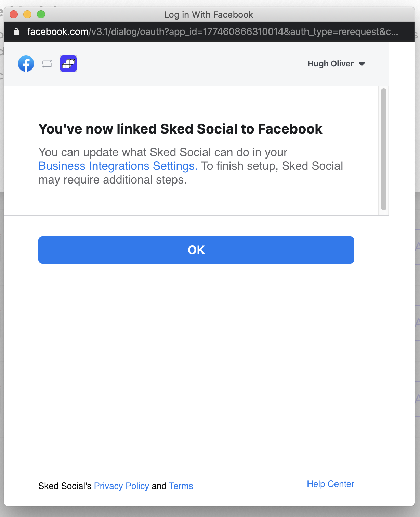The height and width of the screenshot is (517, 420).
Task: Open Business Integrations Settings link
Action: coord(118,166)
